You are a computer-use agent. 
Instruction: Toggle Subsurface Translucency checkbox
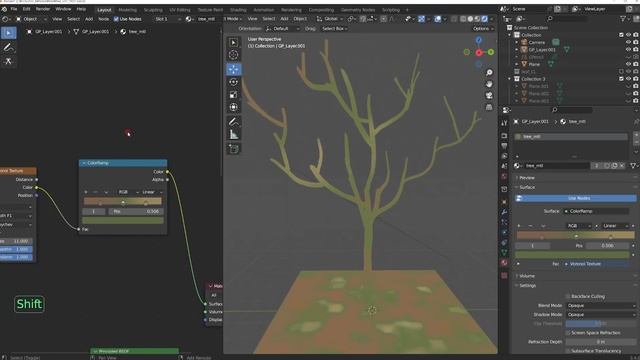click(x=568, y=351)
